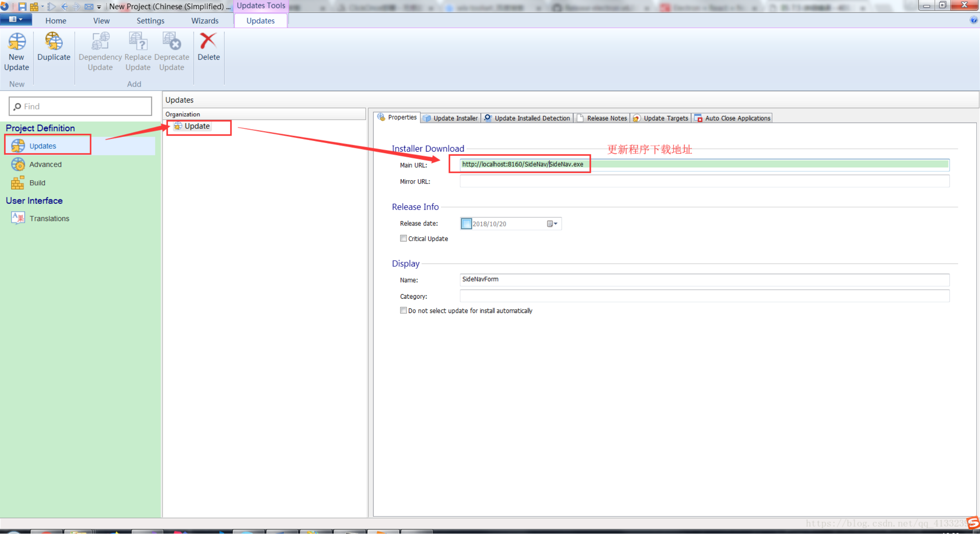Open the Settings ribbon tab
The height and width of the screenshot is (534, 980).
[150, 20]
